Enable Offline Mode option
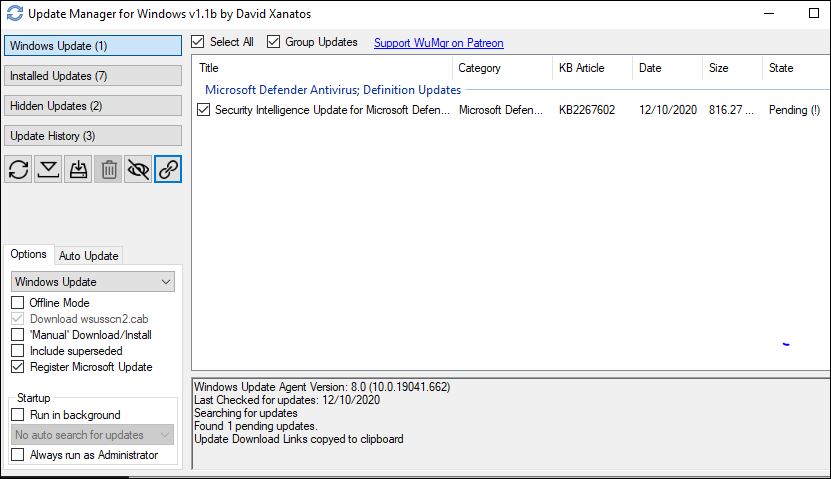Screen dimensions: 831x479 [18, 303]
